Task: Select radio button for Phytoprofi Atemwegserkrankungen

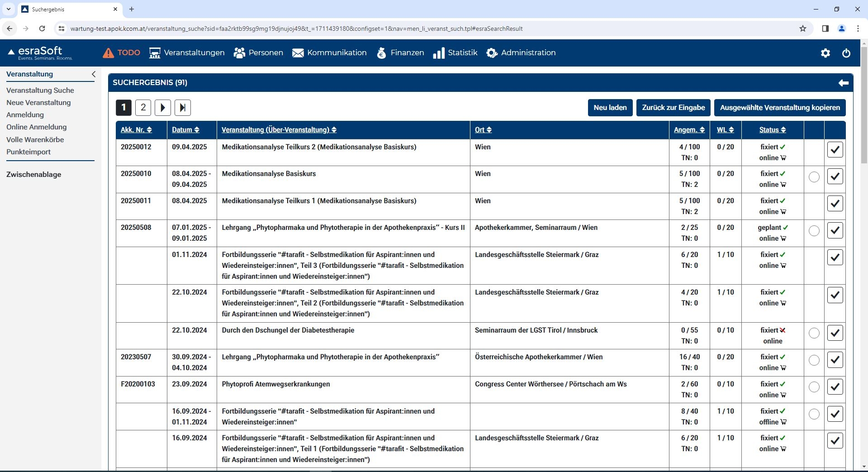Action: [x=814, y=387]
